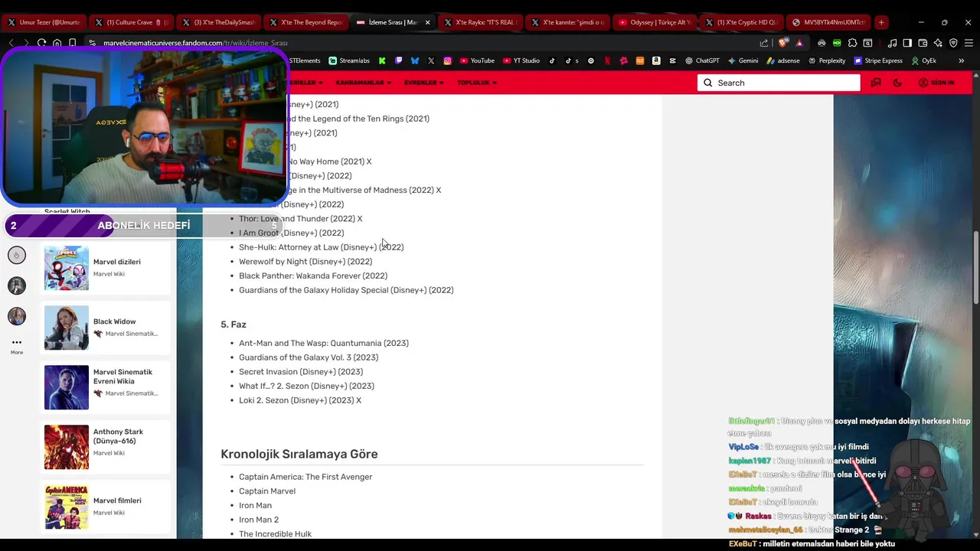The image size is (980, 551).
Task: Switch to TheDailySmash X tab
Action: tap(217, 22)
